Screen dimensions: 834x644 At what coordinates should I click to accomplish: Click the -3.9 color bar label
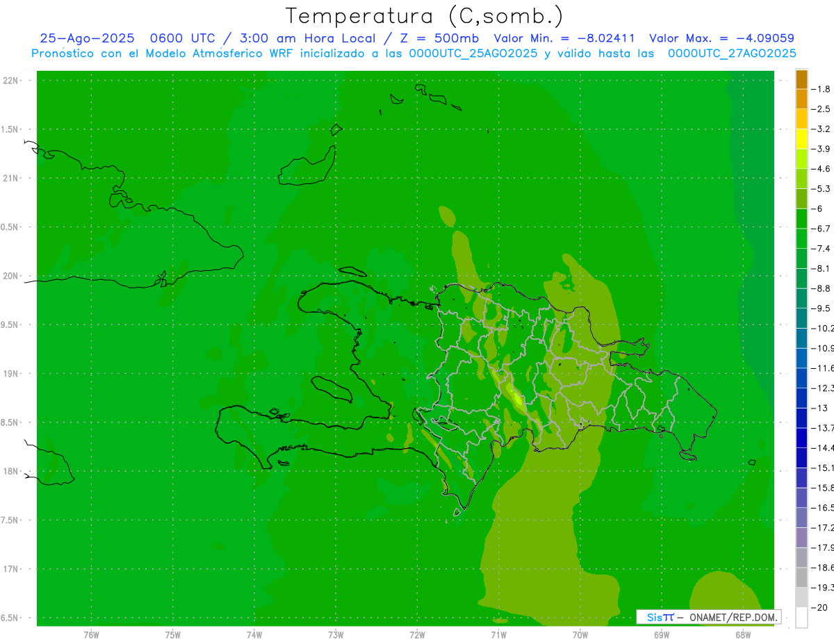pos(822,149)
